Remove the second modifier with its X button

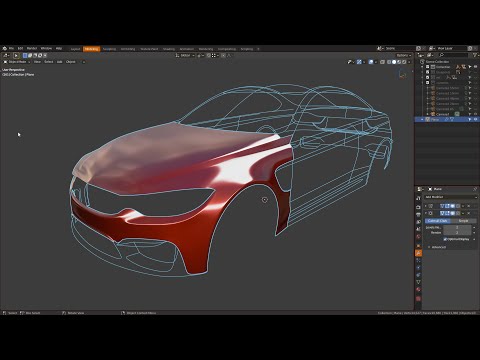(469, 213)
